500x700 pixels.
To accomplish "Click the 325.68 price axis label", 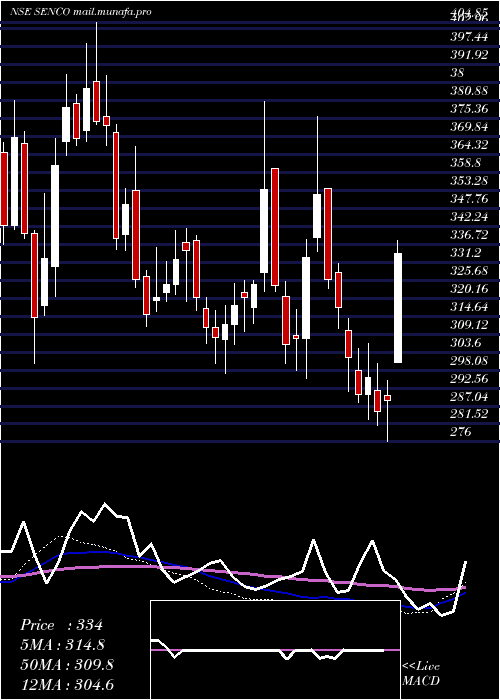I will (470, 271).
